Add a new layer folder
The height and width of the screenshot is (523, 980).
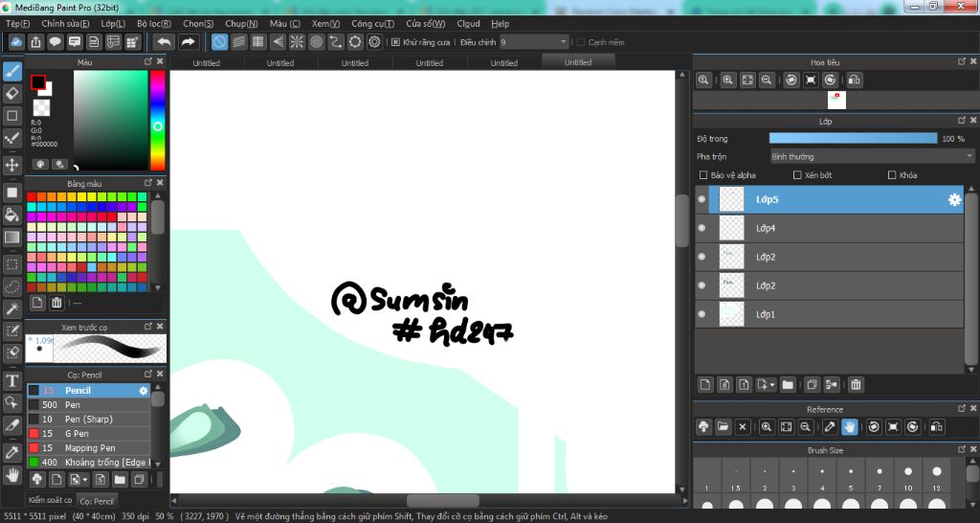pyautogui.click(x=788, y=385)
